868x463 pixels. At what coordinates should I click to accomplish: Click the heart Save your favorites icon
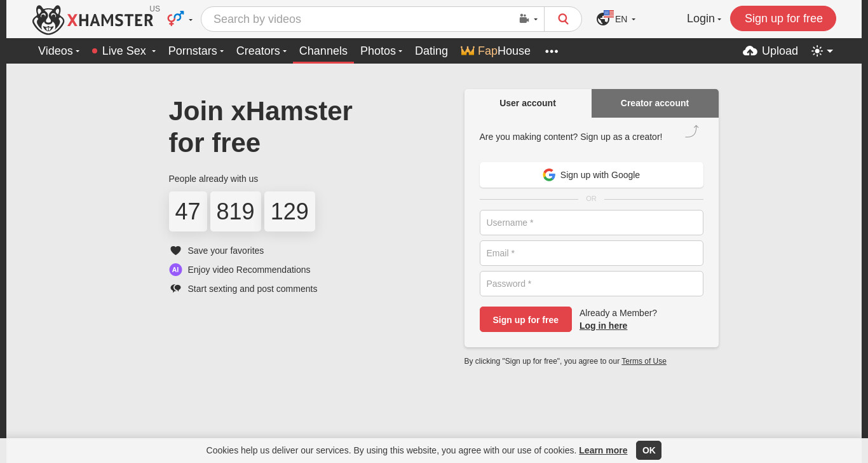click(175, 251)
